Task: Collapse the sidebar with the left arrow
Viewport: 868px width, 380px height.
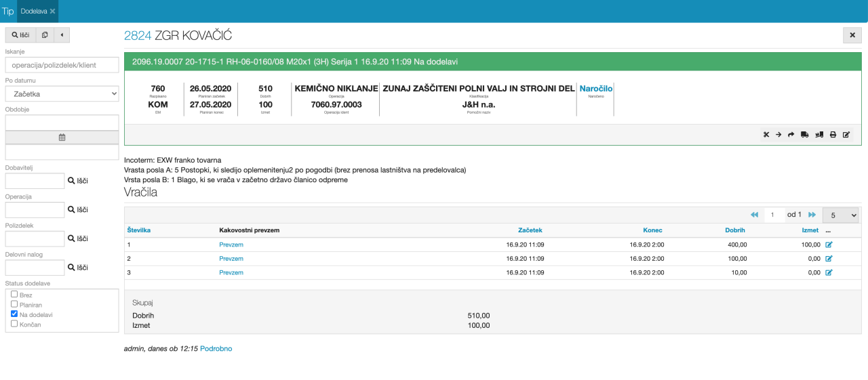Action: coord(62,35)
